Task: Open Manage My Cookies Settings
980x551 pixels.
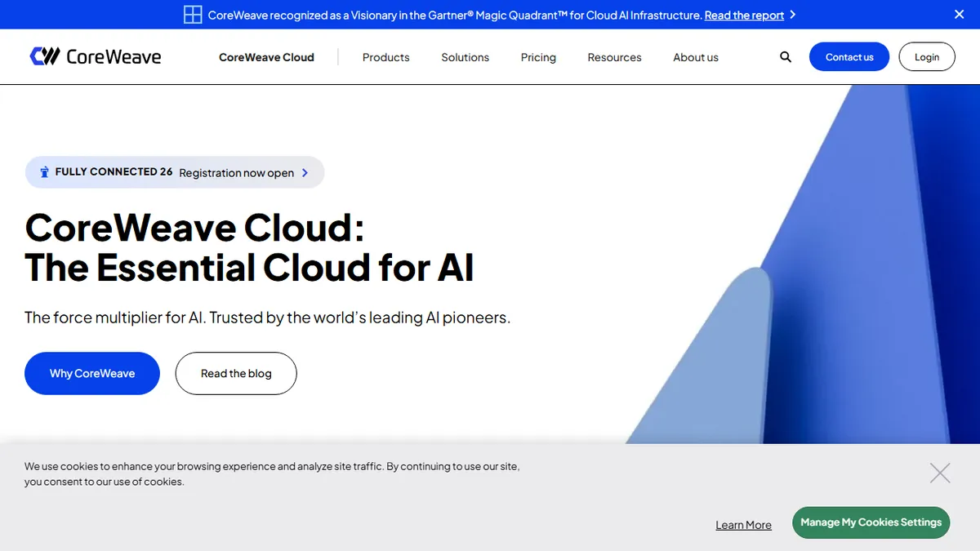Action: pyautogui.click(x=871, y=522)
